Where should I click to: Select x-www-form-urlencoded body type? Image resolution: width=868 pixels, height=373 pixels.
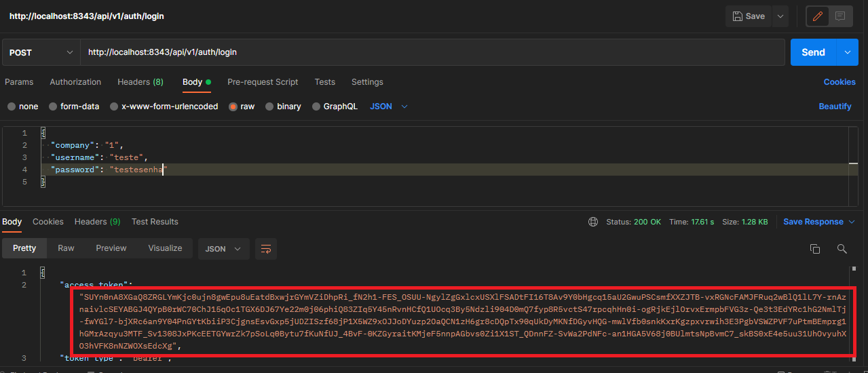(x=164, y=106)
